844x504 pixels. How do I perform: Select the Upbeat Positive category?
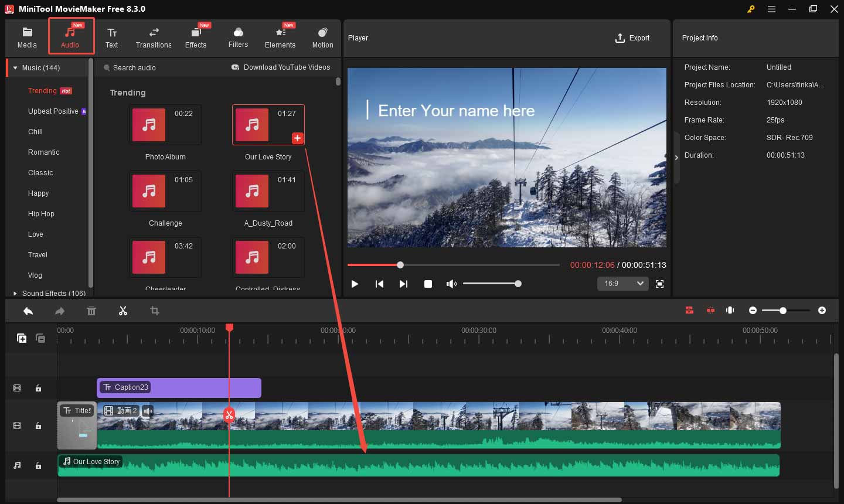pyautogui.click(x=53, y=111)
